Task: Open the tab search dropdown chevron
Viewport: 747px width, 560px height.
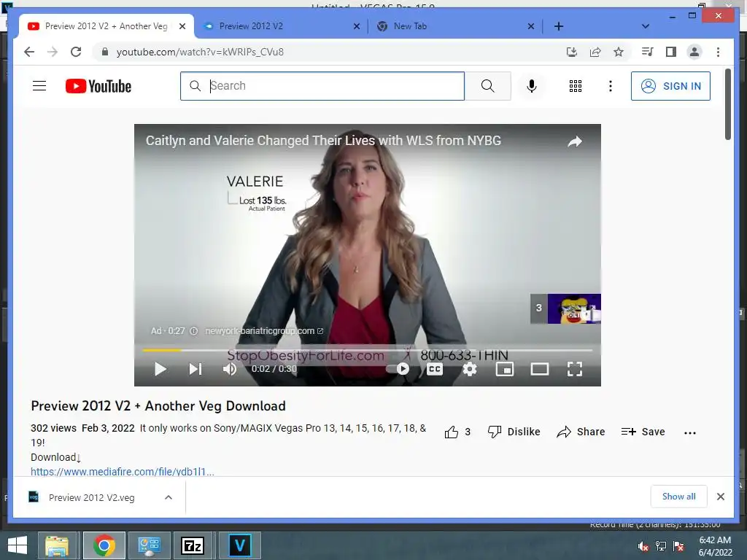Action: (646, 26)
